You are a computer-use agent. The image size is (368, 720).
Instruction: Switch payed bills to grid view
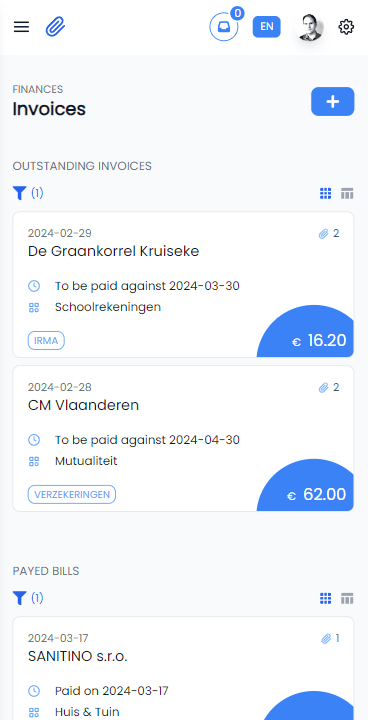click(x=325, y=598)
